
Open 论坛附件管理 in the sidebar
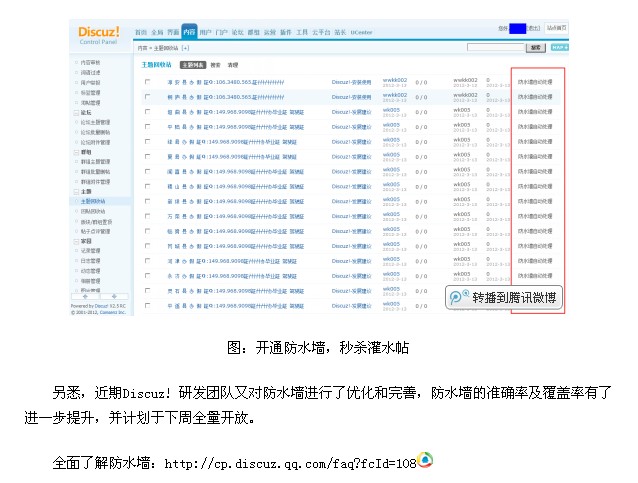(95, 142)
